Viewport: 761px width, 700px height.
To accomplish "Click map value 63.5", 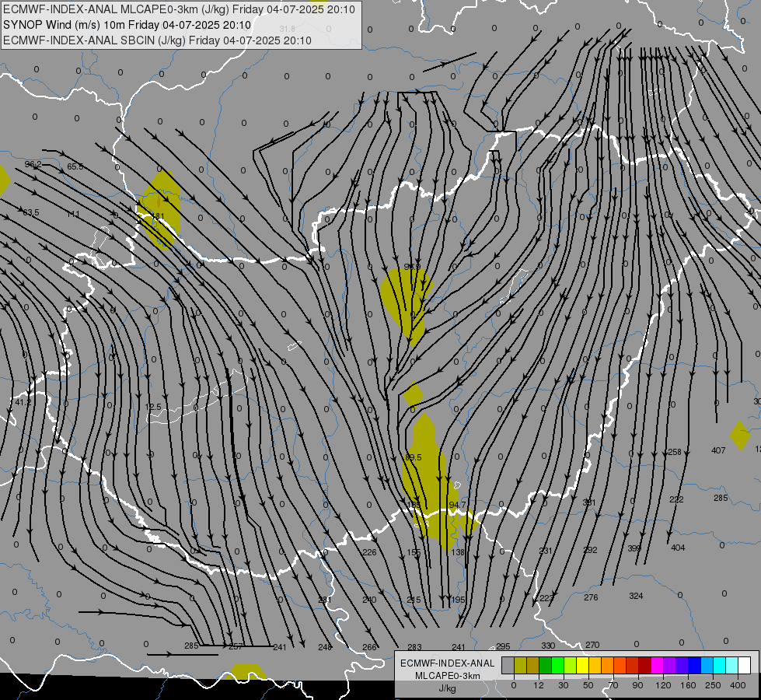I will [x=30, y=213].
